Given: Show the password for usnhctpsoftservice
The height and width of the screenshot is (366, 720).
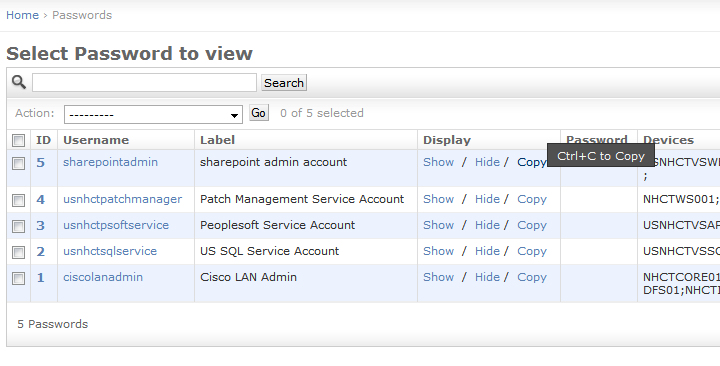Looking at the screenshot, I should (439, 225).
